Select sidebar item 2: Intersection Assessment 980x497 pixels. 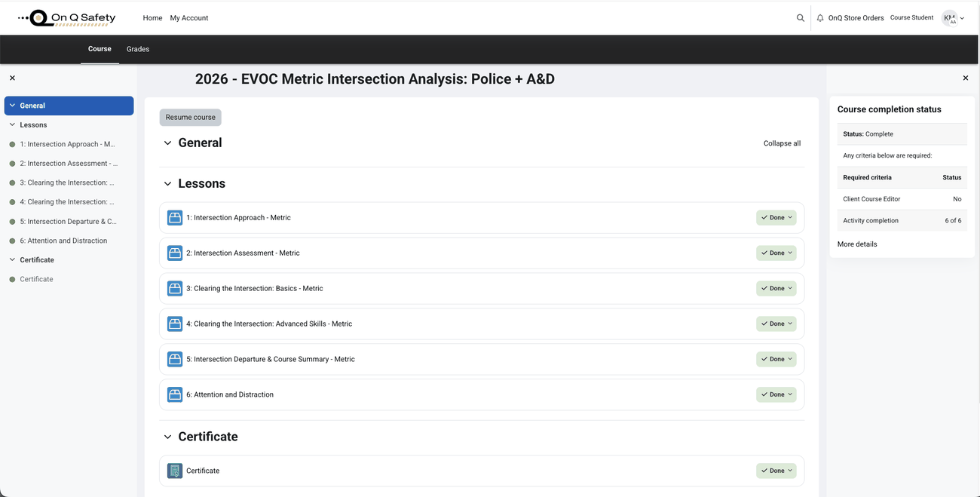69,164
